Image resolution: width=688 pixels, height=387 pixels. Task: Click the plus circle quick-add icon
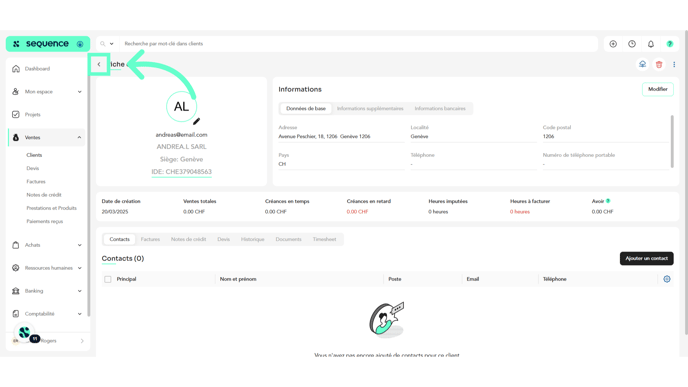(x=613, y=44)
